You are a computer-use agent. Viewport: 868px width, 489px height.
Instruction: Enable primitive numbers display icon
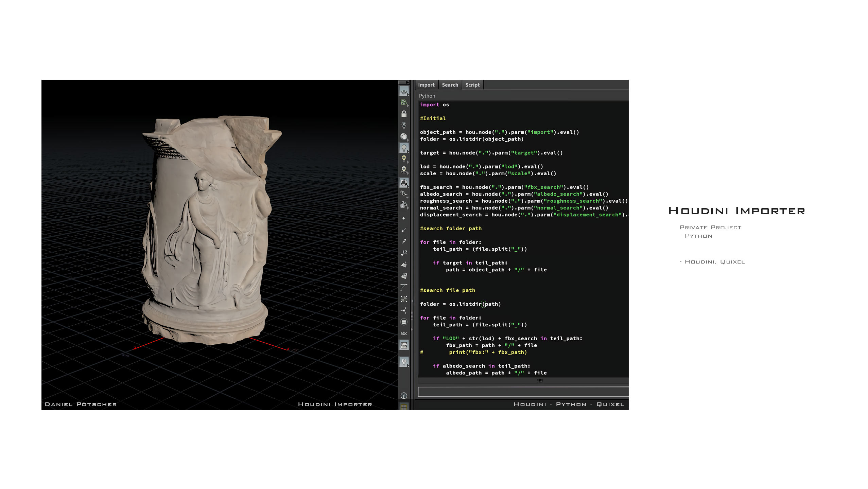point(404,276)
